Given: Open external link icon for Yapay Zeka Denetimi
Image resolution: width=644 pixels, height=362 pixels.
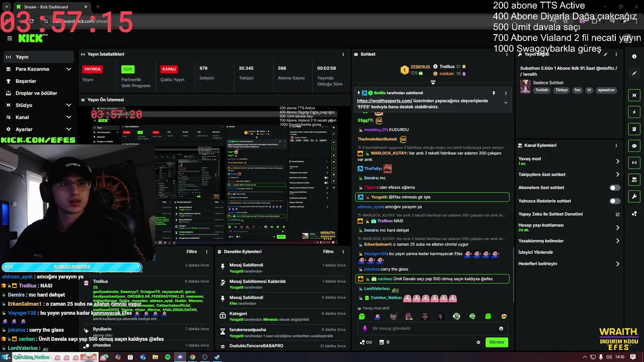Looking at the screenshot, I should click(x=618, y=214).
